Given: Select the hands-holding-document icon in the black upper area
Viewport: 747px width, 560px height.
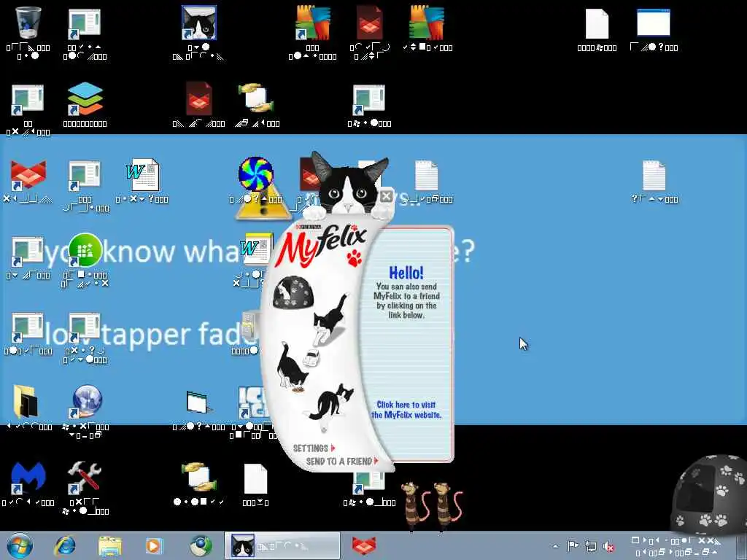Looking at the screenshot, I should pyautogui.click(x=256, y=98).
